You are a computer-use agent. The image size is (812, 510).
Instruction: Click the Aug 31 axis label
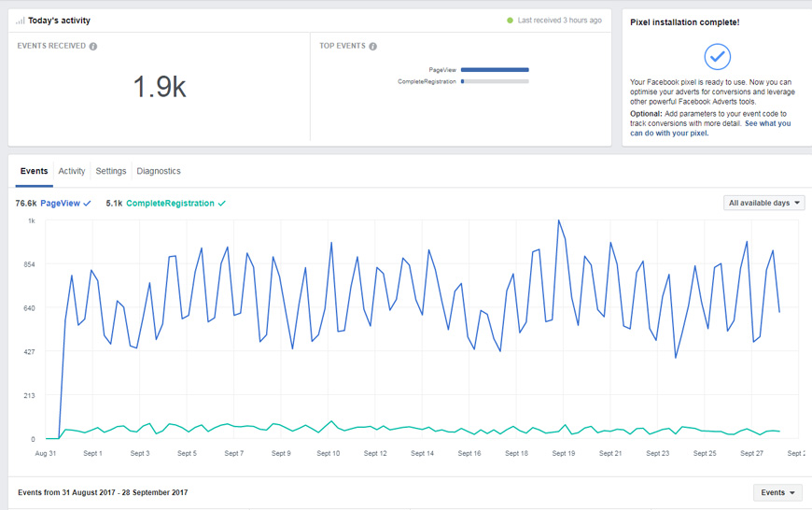pyautogui.click(x=46, y=453)
